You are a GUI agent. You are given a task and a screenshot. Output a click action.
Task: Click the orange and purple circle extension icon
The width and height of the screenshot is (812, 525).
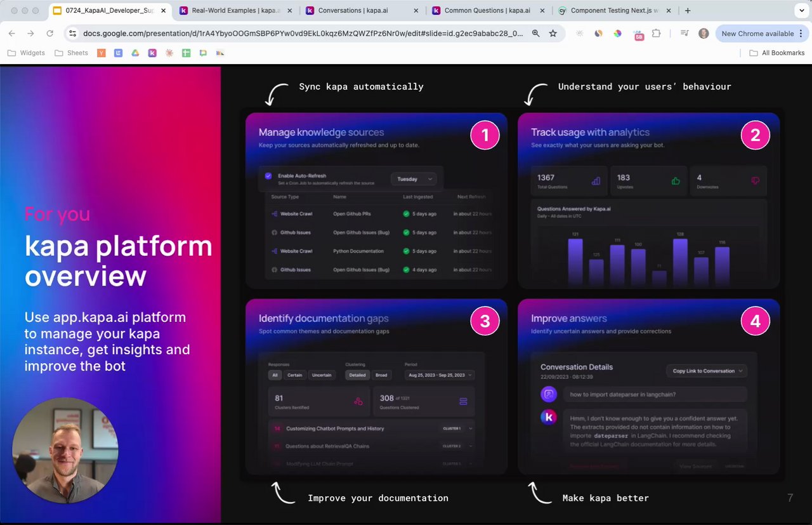point(598,34)
